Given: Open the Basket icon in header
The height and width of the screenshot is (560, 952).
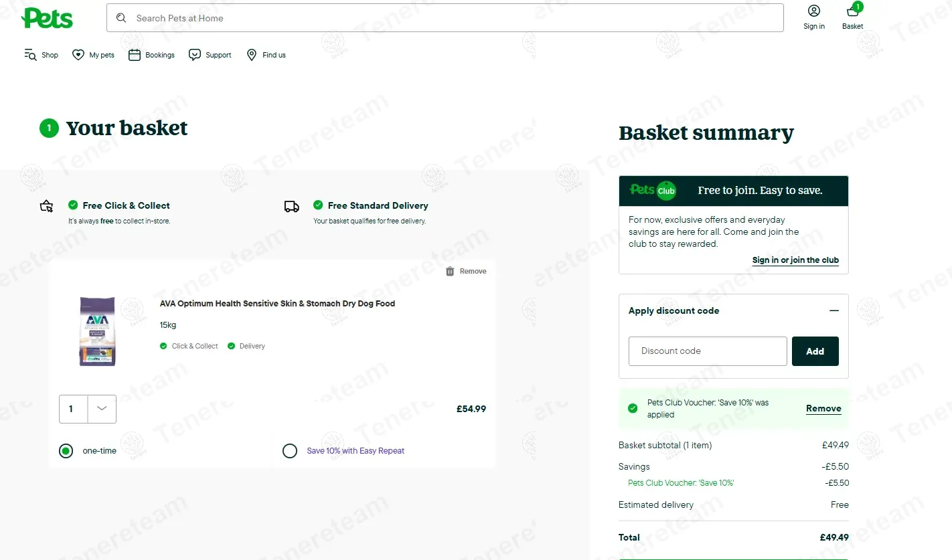Looking at the screenshot, I should [852, 11].
